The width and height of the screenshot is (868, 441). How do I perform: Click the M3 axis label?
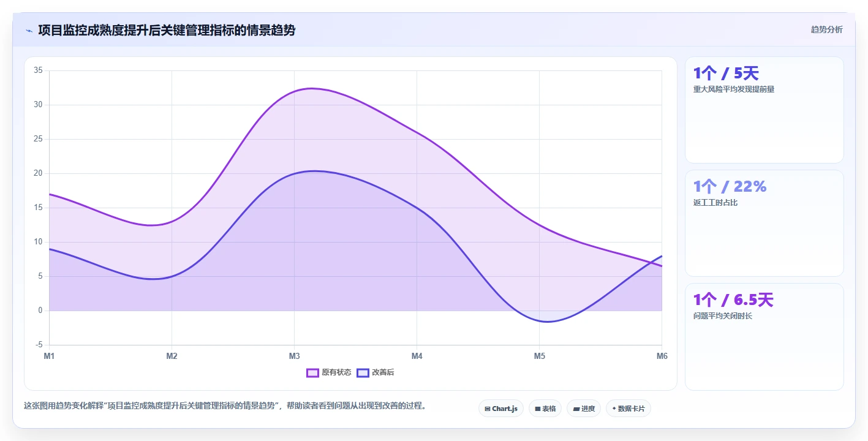295,356
